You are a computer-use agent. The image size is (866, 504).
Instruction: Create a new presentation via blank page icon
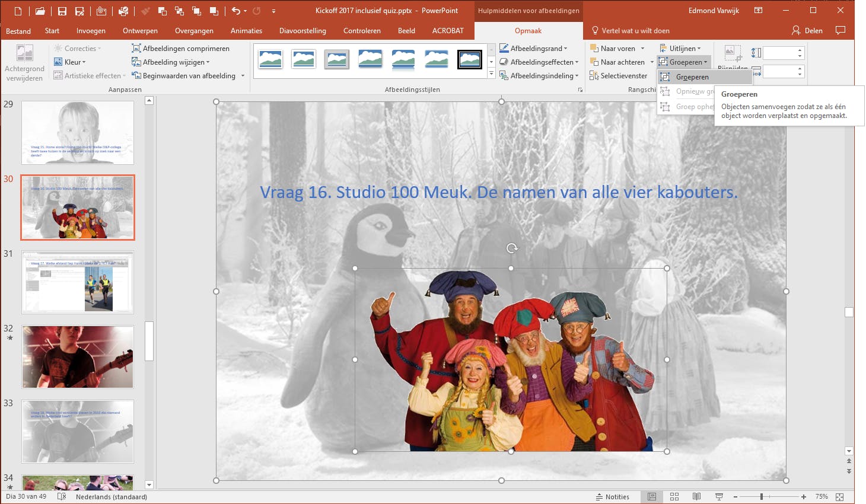pos(18,11)
